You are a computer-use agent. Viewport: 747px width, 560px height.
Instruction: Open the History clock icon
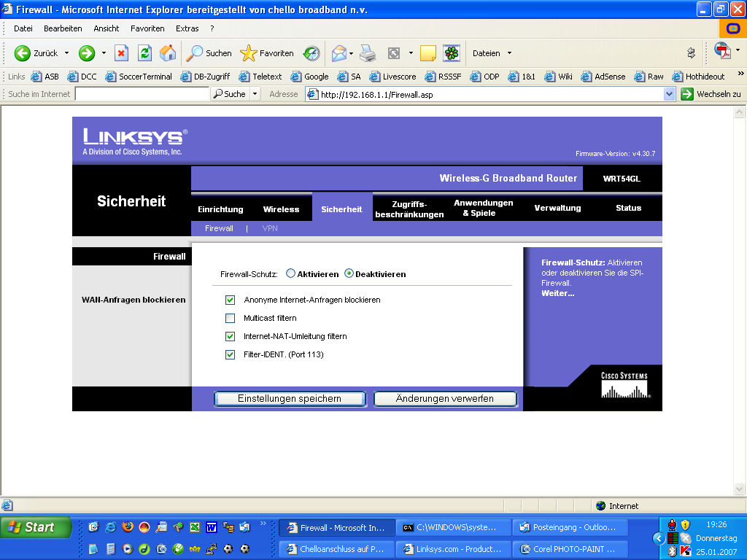311,52
